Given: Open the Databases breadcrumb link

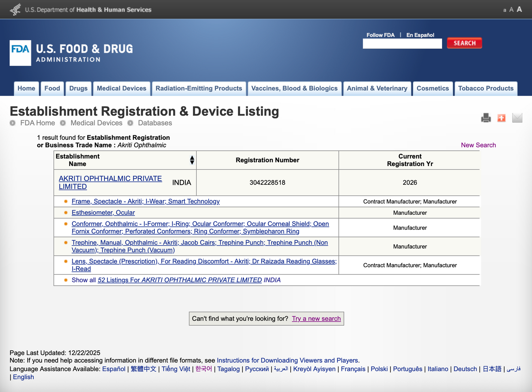Looking at the screenshot, I should 155,123.
